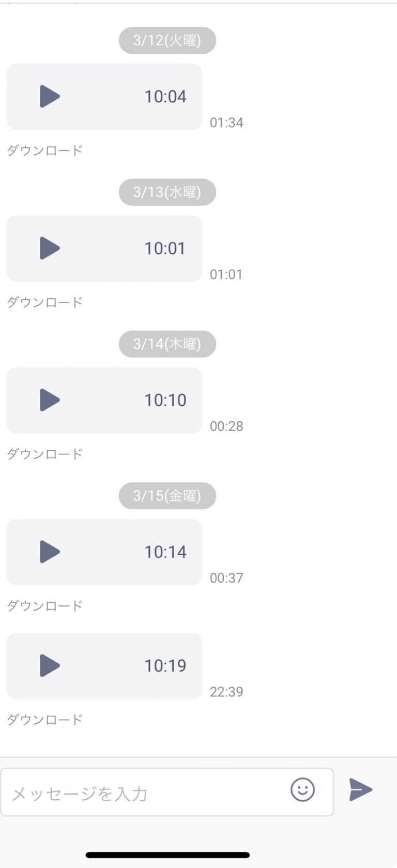Play the 10:04 voice message
Screen dimensions: 397x868
point(50,97)
